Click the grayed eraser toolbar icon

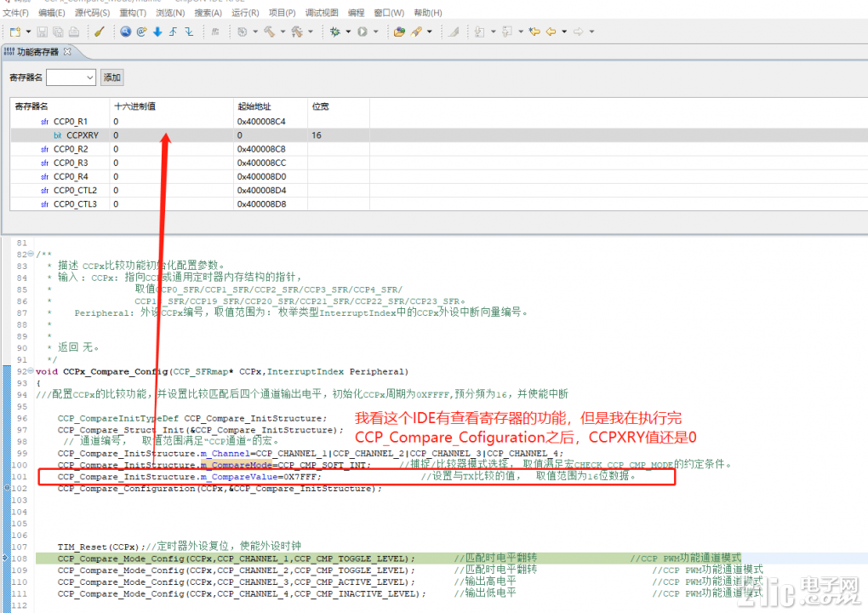pyautogui.click(x=454, y=32)
